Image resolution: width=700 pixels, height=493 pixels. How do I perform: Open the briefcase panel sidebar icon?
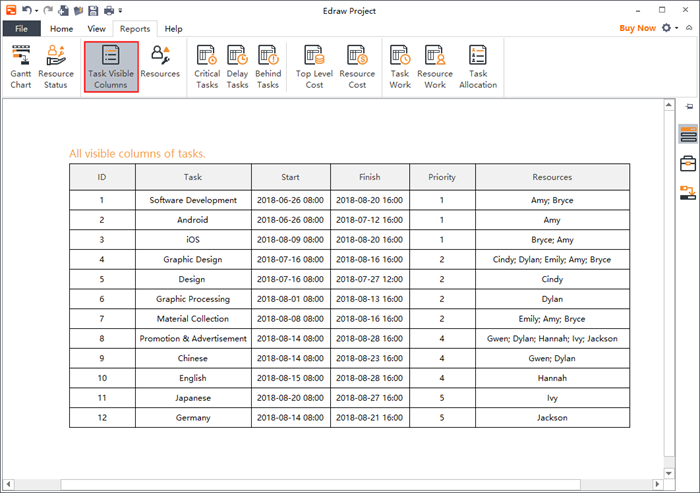(x=688, y=163)
